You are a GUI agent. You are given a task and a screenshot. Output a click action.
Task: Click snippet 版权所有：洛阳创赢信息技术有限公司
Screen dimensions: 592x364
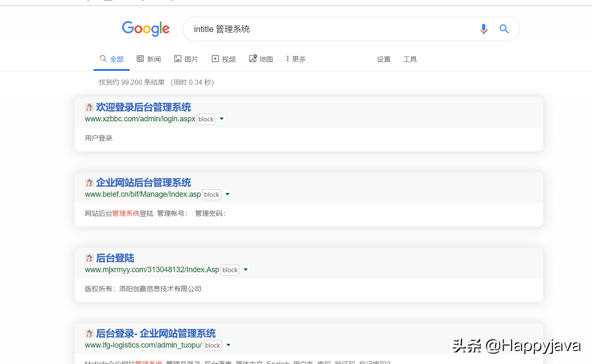point(144,289)
